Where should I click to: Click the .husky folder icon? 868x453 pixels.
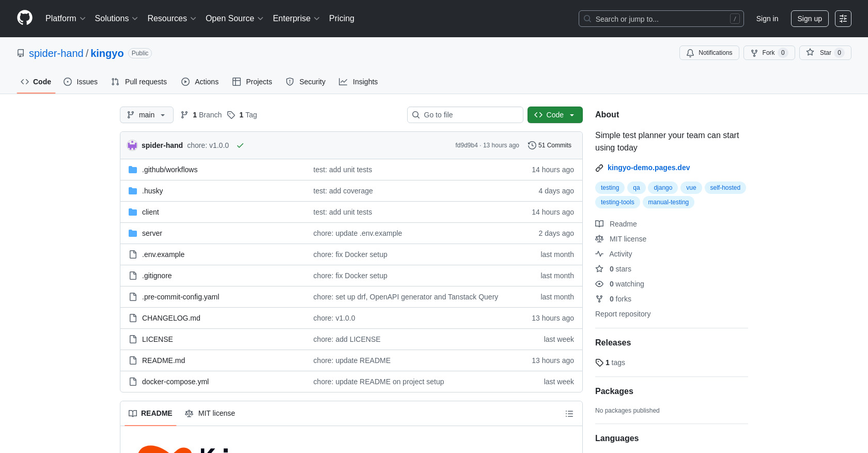[133, 191]
